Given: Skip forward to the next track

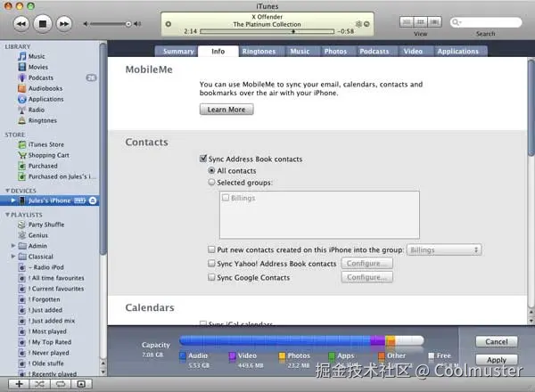Looking at the screenshot, I should (64, 24).
